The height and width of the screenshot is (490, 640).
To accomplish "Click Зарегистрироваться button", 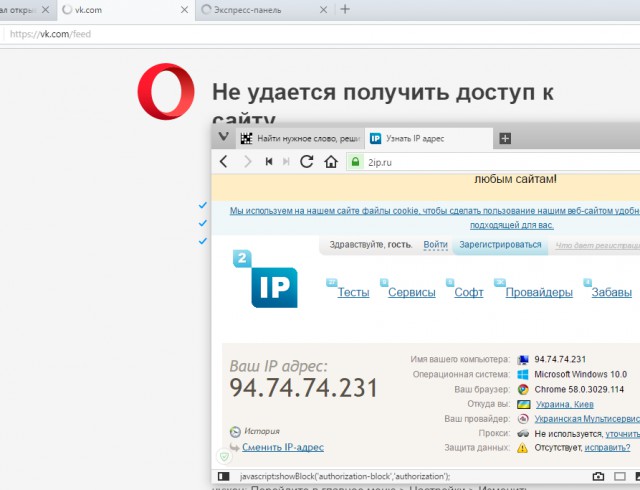I will [x=500, y=245].
